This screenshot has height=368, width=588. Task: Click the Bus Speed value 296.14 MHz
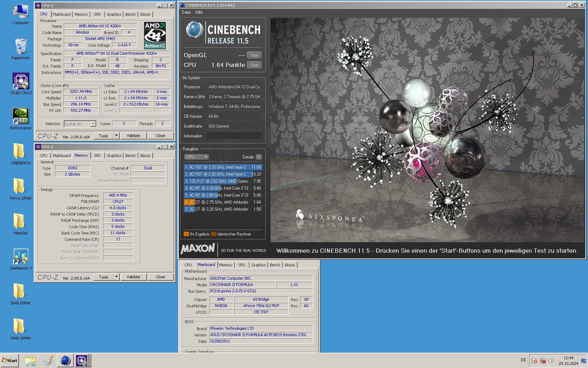tap(81, 104)
